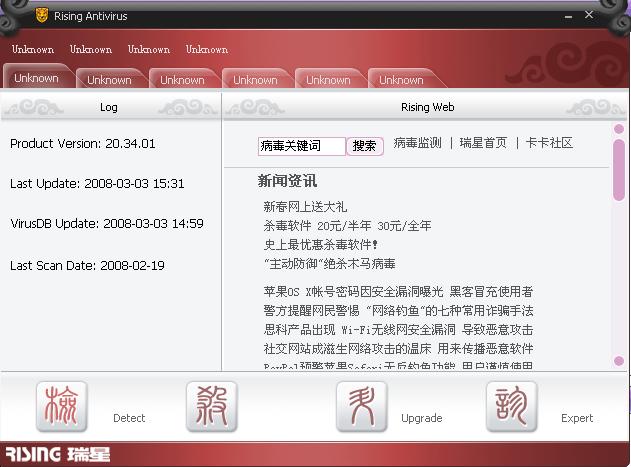Click the 病毒关键词 search input field
This screenshot has height=467, width=631.
301,146
